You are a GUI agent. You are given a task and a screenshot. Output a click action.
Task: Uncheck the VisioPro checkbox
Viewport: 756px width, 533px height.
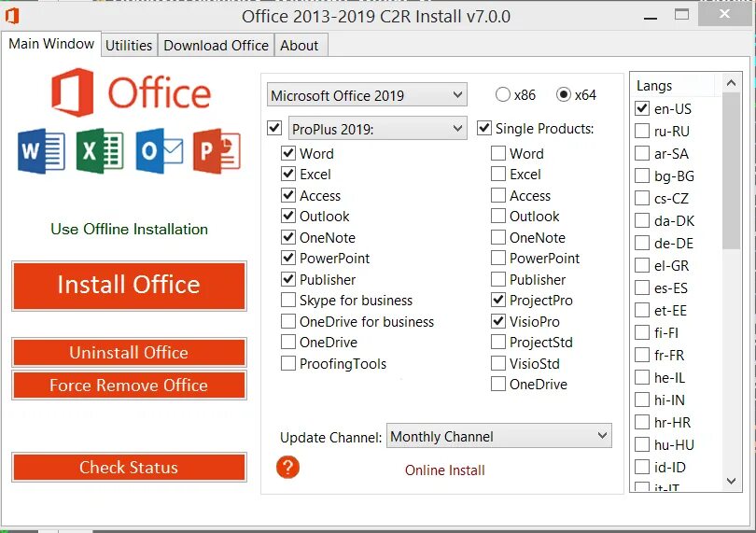[x=498, y=321]
